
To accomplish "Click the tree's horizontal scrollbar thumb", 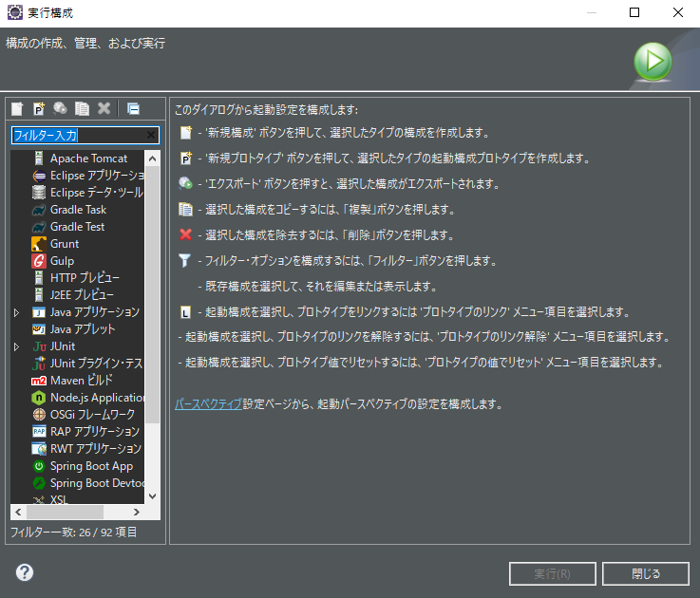I will coord(65,512).
